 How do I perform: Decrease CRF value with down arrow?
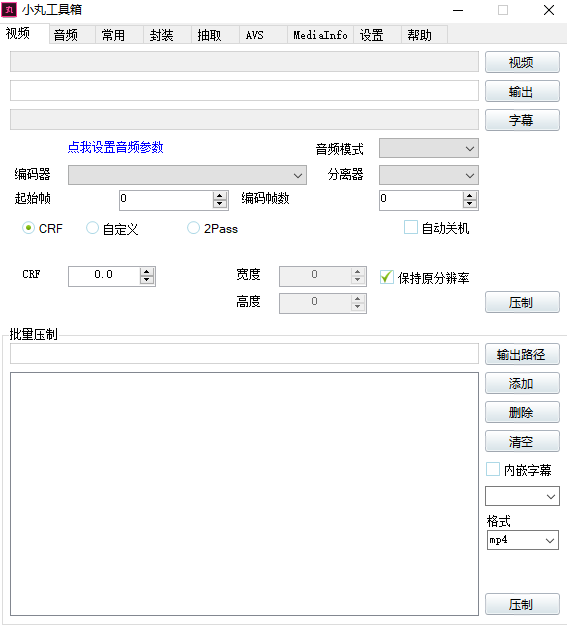[x=147, y=280]
